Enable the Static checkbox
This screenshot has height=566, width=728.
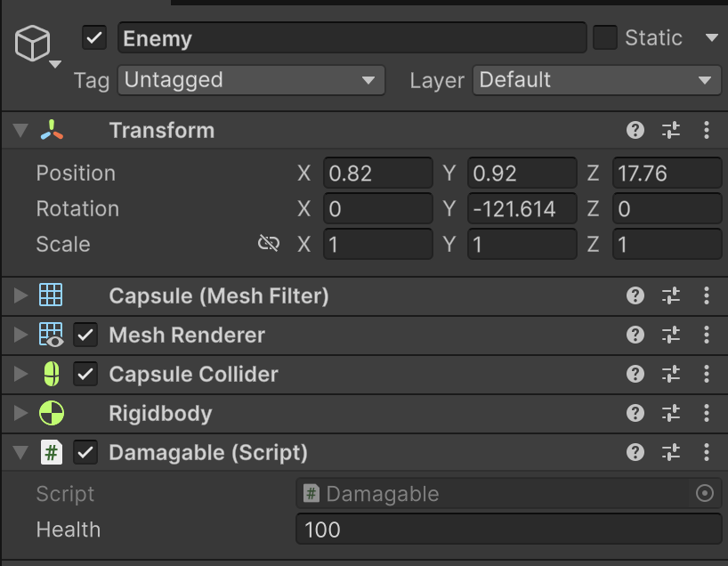[x=605, y=38]
